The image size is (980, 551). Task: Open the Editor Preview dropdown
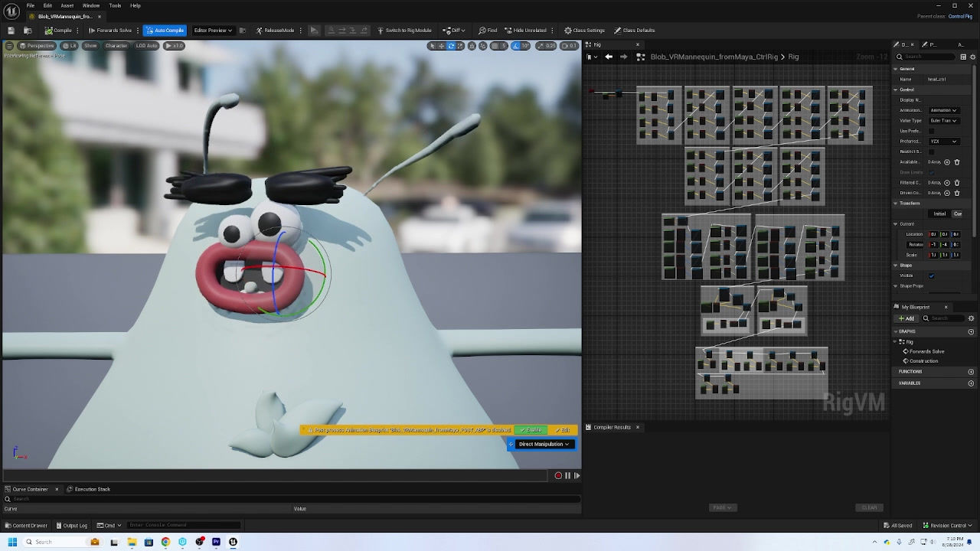click(213, 31)
